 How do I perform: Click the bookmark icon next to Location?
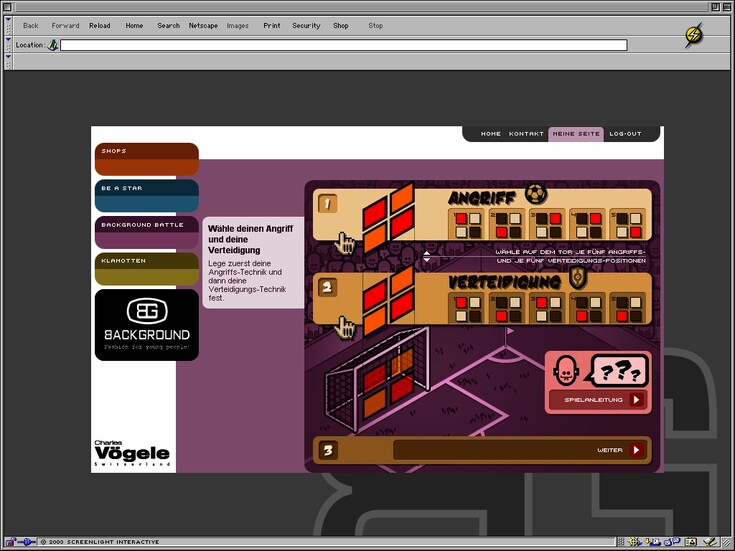(52, 45)
